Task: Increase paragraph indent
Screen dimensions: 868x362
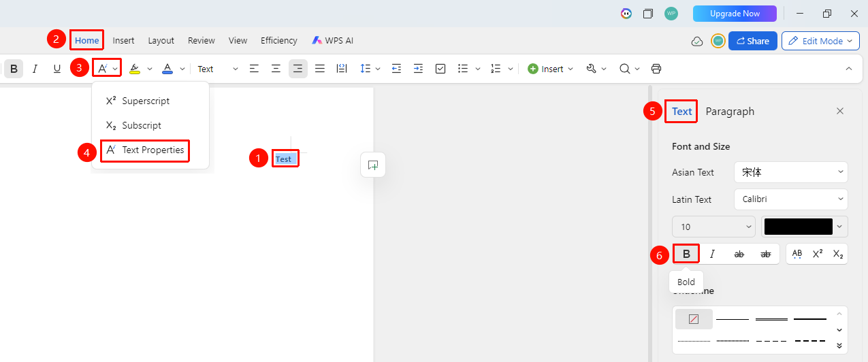Action: coord(418,69)
